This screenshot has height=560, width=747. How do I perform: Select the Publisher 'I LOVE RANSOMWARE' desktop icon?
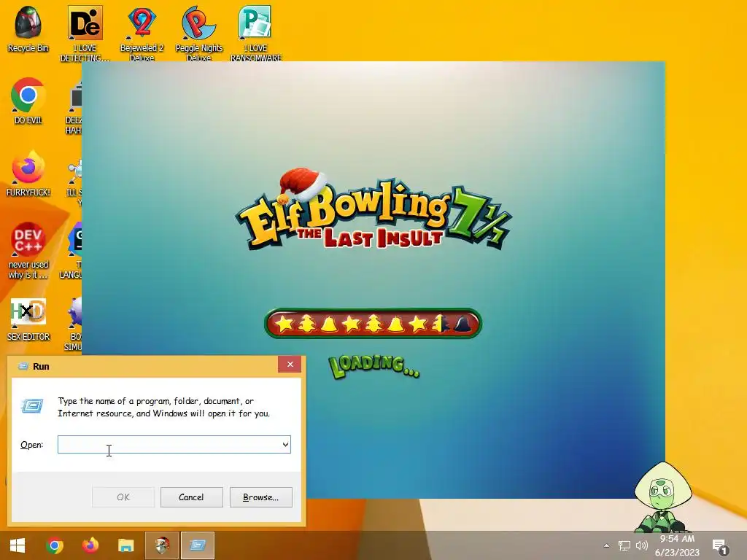[x=256, y=34]
